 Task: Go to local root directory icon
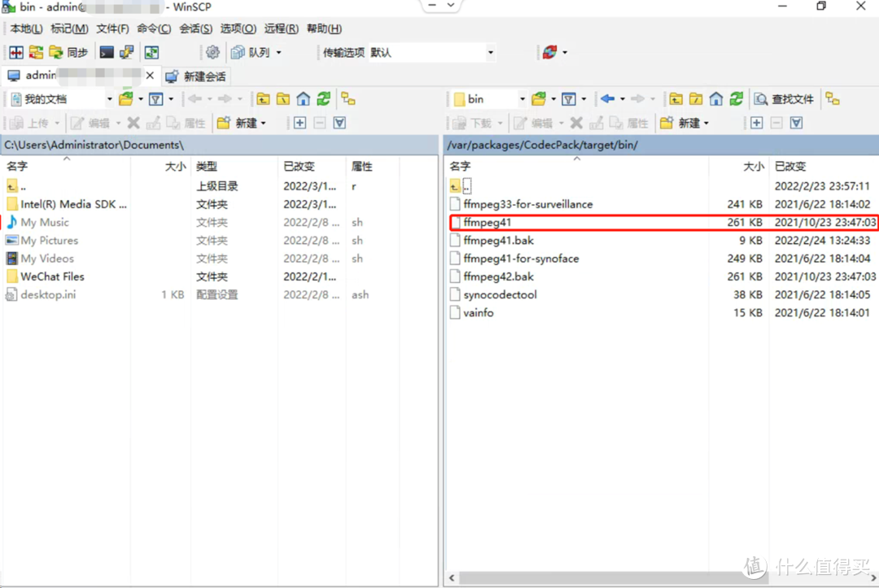point(283,99)
